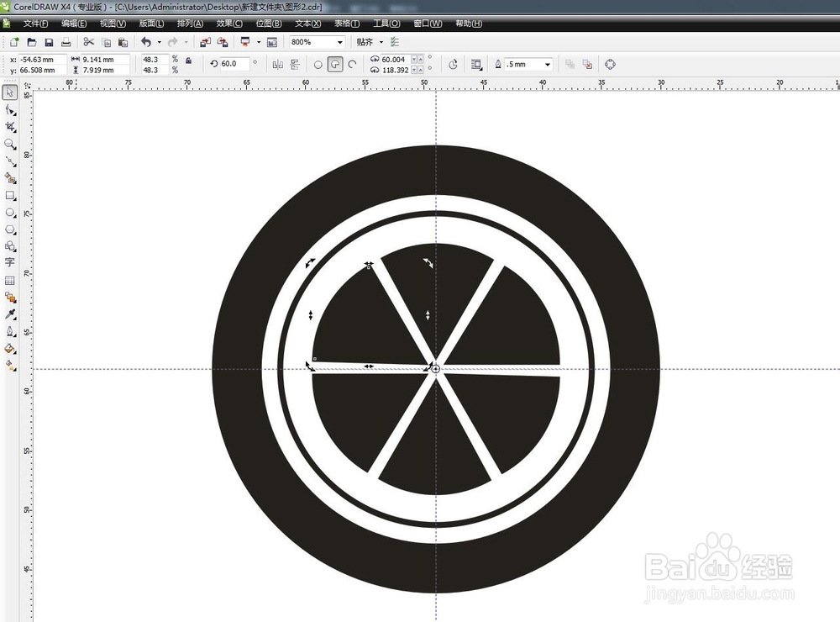Open the 排列(A) menu
840x622 pixels.
coord(190,24)
